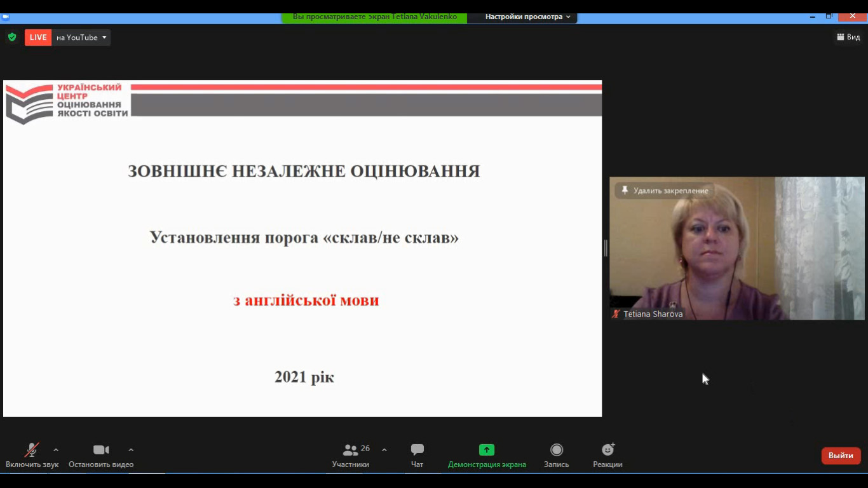Start Демонстрация экрана screen share
The image size is (868, 488).
[487, 456]
